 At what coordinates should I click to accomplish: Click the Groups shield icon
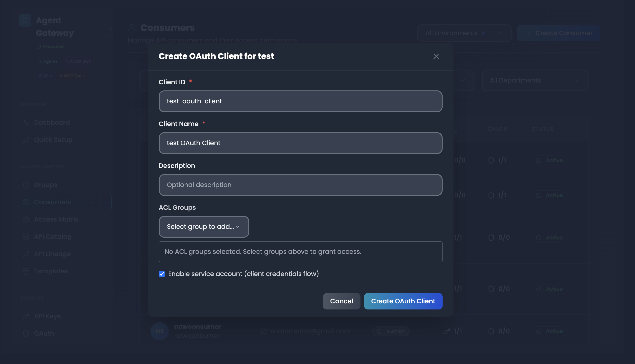pyautogui.click(x=26, y=185)
